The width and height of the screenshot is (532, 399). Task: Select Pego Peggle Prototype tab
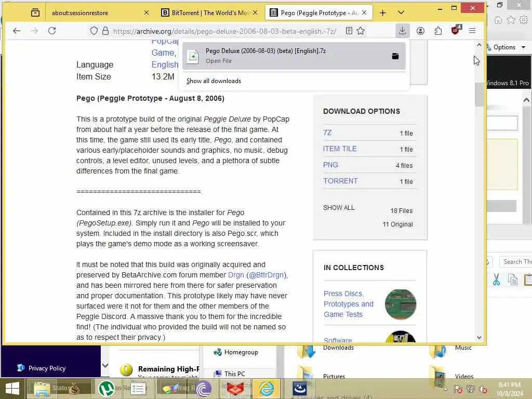[x=319, y=13]
